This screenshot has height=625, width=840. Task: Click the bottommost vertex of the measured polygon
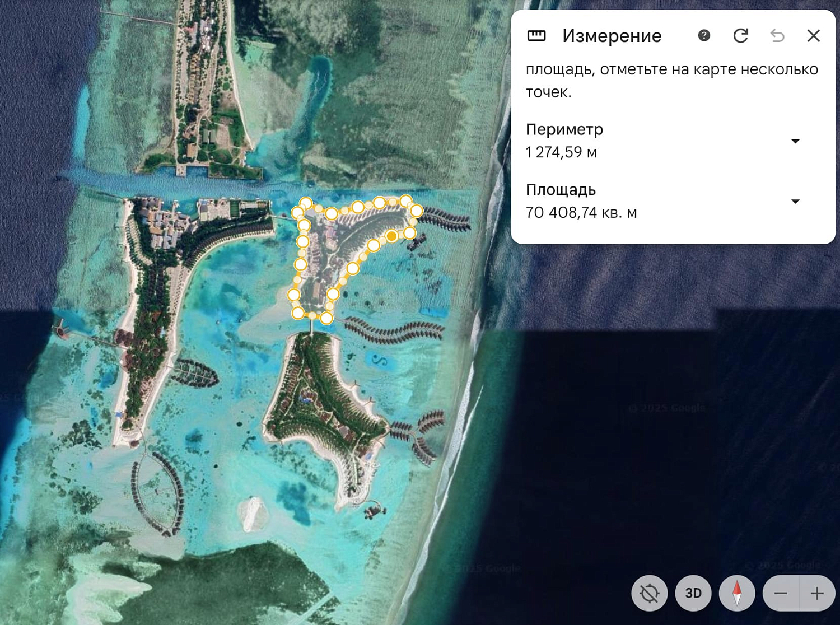pyautogui.click(x=327, y=319)
